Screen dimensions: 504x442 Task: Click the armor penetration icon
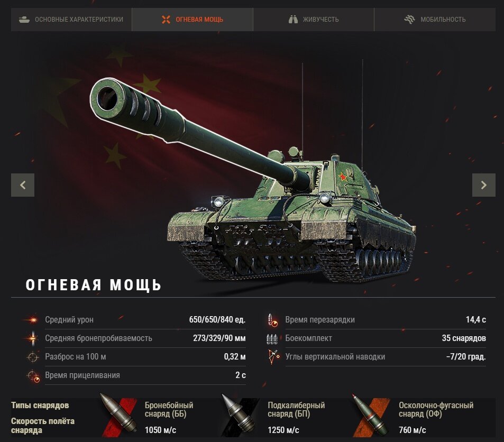click(32, 338)
